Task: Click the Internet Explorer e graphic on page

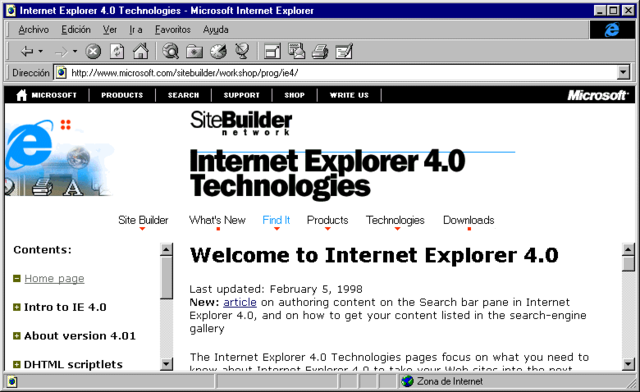Action: pos(29,144)
